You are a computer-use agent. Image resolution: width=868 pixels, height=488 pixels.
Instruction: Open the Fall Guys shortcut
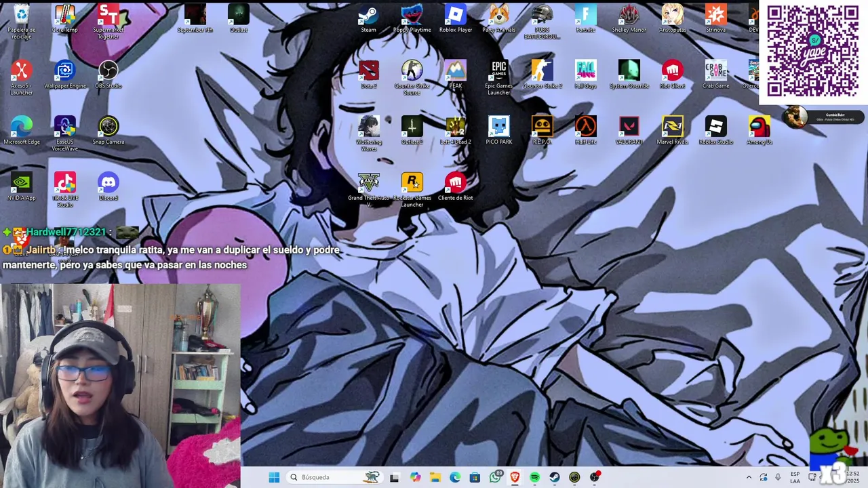(x=585, y=75)
